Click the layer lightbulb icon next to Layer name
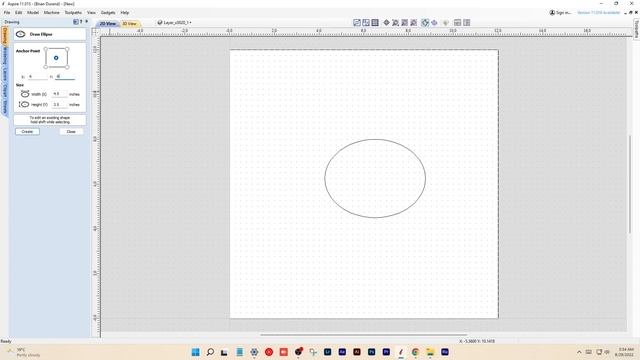This screenshot has height=360, width=640. 160,23
